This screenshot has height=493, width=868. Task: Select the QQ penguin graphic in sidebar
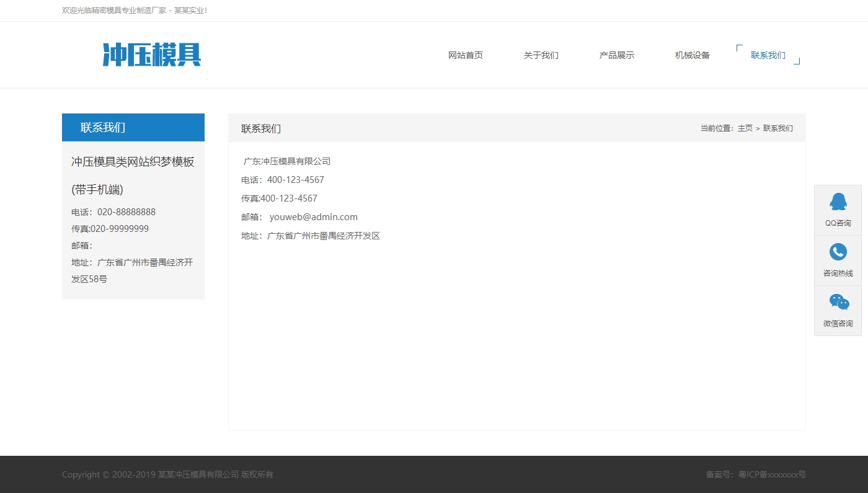[838, 201]
